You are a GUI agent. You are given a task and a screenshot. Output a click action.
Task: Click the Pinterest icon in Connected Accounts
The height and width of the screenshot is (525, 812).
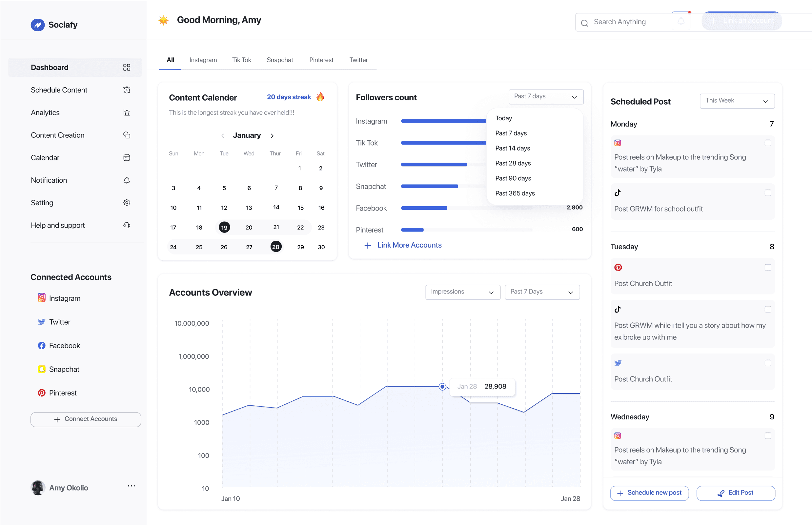point(42,393)
